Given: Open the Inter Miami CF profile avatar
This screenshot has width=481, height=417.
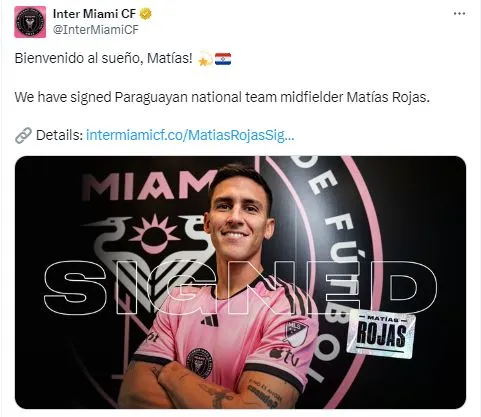Looking at the screenshot, I should coord(30,22).
